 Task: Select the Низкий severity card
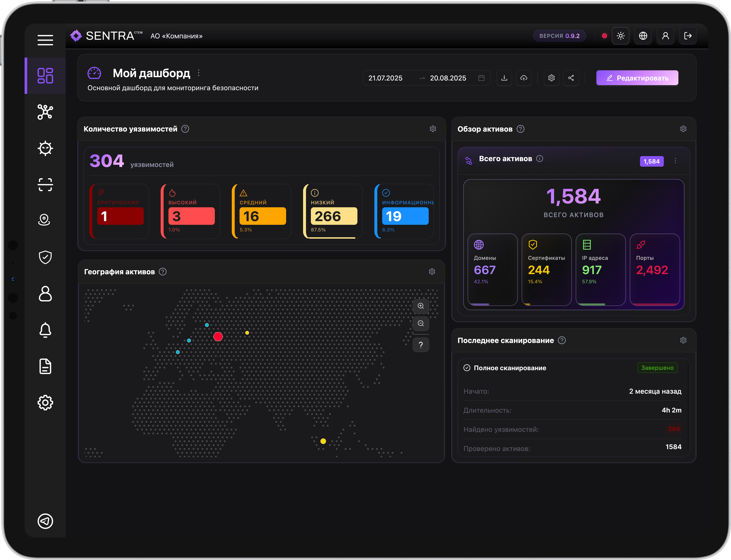[x=333, y=211]
